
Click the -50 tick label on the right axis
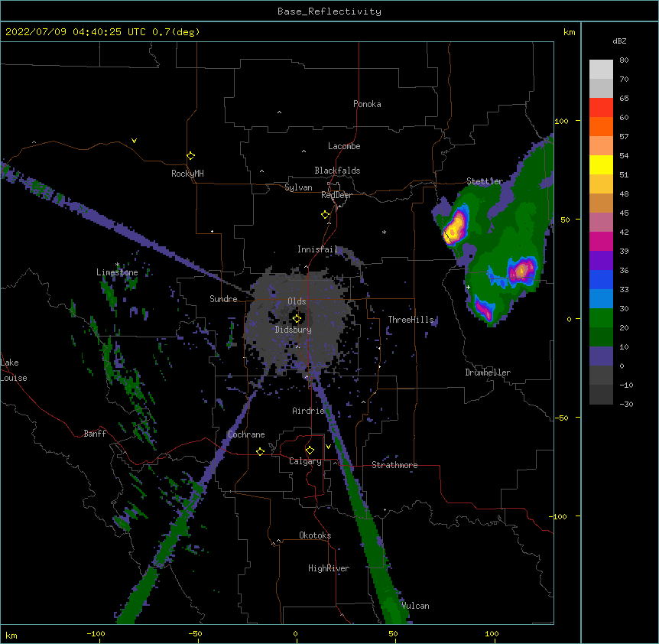pos(561,418)
